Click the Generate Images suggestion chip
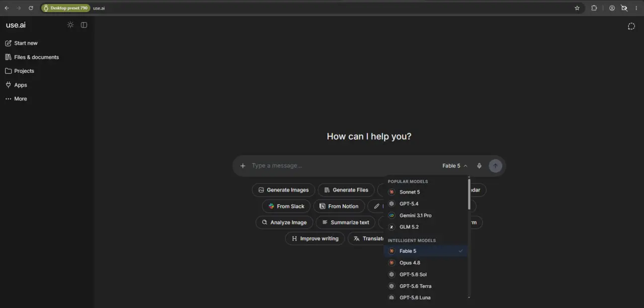The height and width of the screenshot is (308, 644). pyautogui.click(x=284, y=190)
